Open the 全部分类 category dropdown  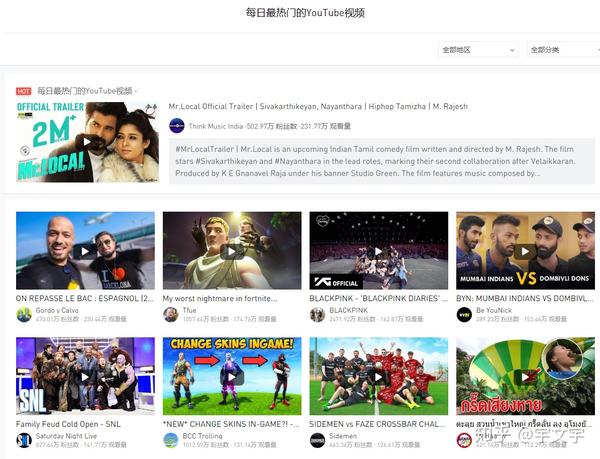[563, 50]
